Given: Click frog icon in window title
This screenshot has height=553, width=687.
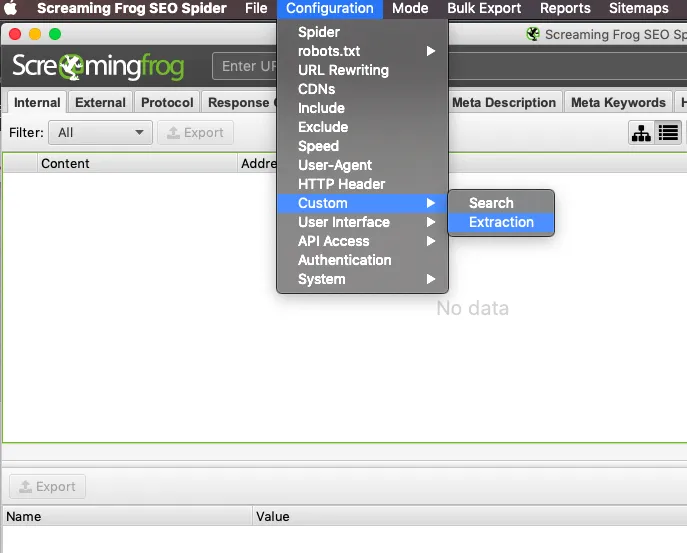Looking at the screenshot, I should [x=533, y=34].
